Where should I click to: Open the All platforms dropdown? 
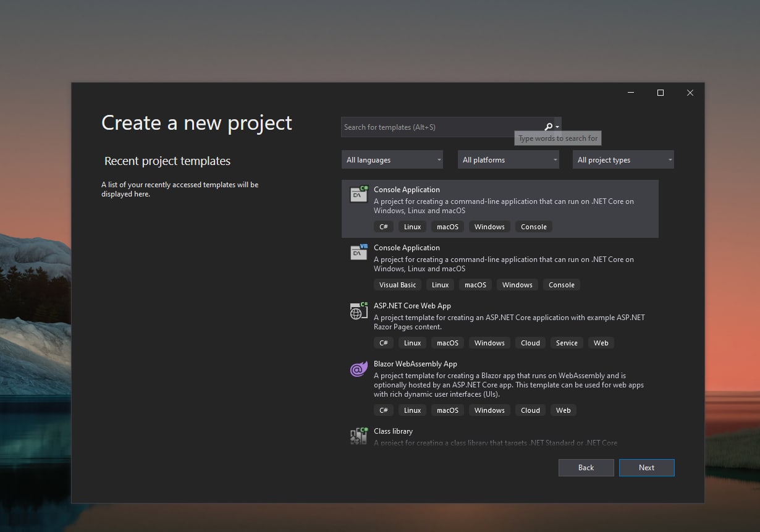pos(509,159)
